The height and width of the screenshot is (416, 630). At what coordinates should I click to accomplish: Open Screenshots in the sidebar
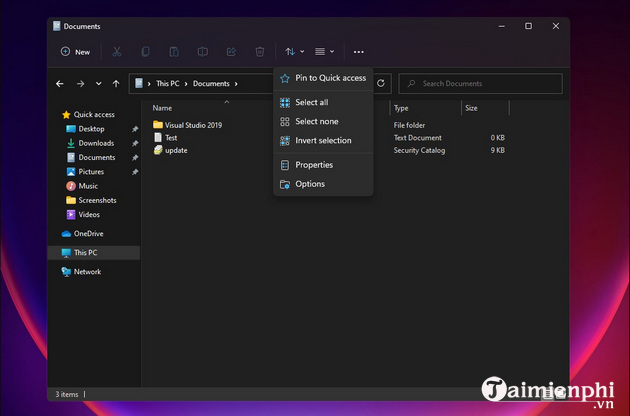click(x=91, y=200)
